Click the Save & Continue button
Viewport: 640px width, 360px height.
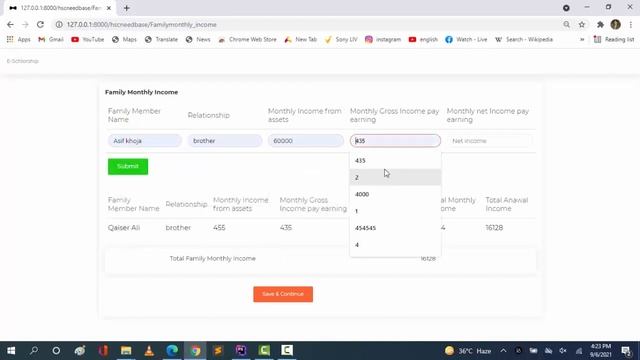[x=283, y=294]
